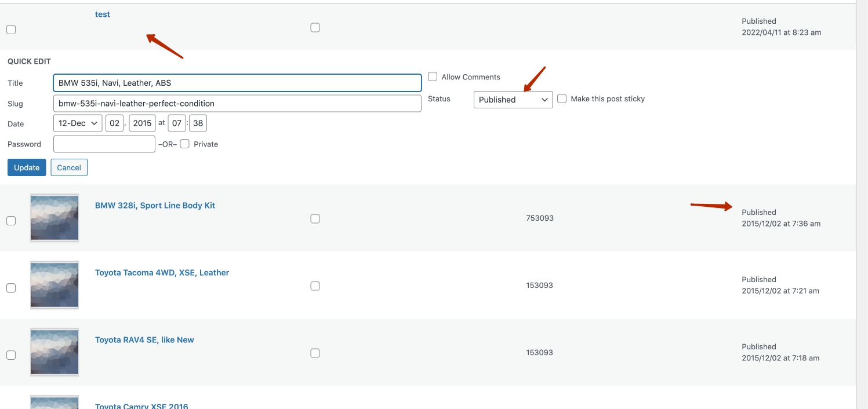Click the Update button
This screenshot has height=409, width=868.
[x=27, y=167]
